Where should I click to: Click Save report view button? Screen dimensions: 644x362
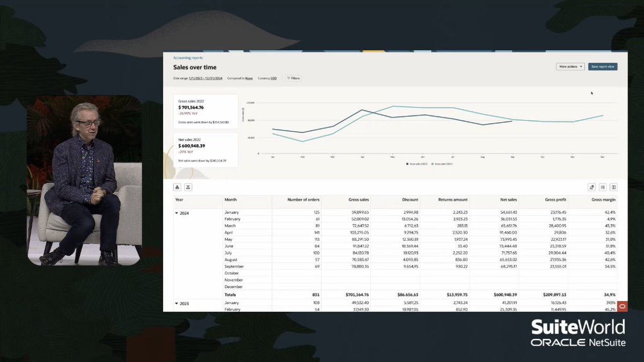[603, 67]
